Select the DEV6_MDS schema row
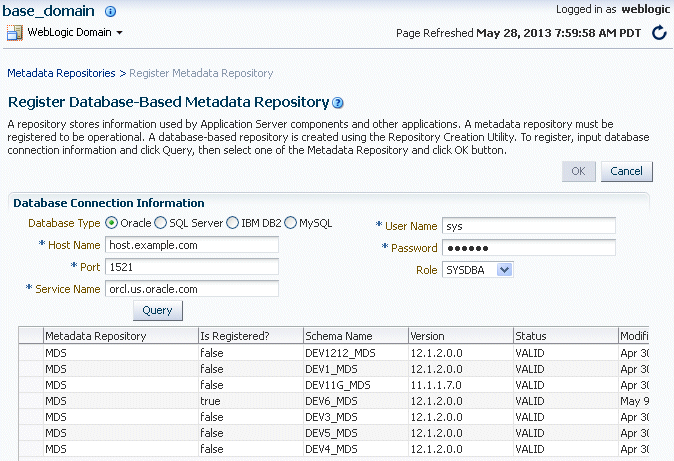This screenshot has height=461, width=674. 334,401
